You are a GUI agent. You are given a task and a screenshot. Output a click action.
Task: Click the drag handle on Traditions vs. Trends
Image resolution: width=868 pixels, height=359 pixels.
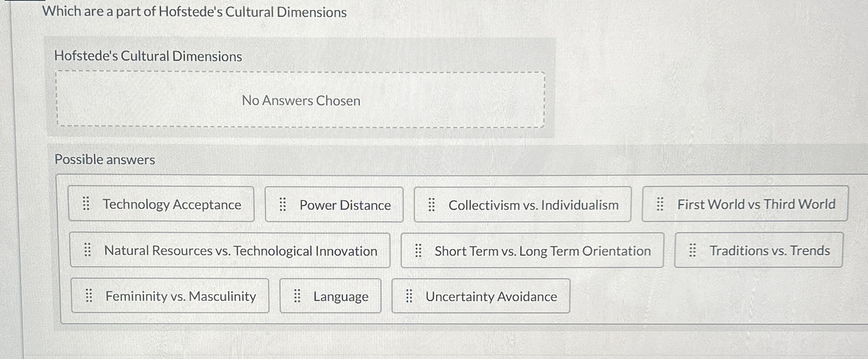693,251
